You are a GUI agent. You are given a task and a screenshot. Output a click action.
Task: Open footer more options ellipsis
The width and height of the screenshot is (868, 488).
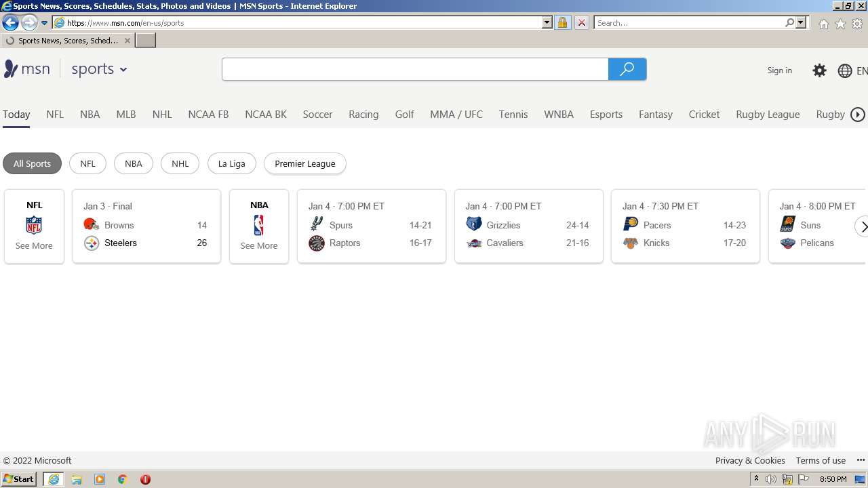(x=861, y=460)
